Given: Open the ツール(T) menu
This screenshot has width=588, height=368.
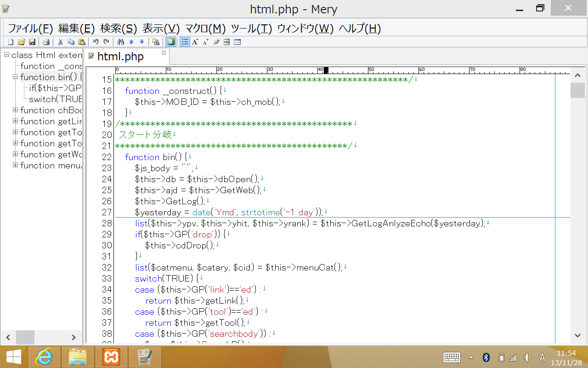Looking at the screenshot, I should pyautogui.click(x=252, y=29).
